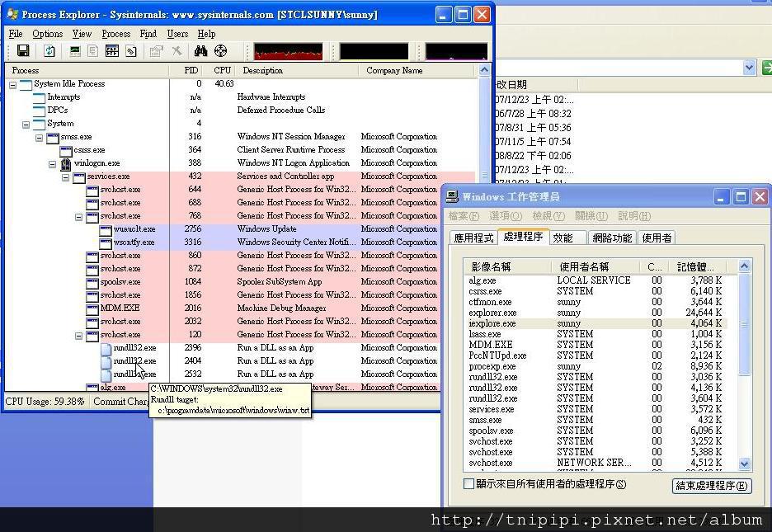Click the 結束處理程序 button
Viewport: 772px width, 532px height.
tap(712, 486)
